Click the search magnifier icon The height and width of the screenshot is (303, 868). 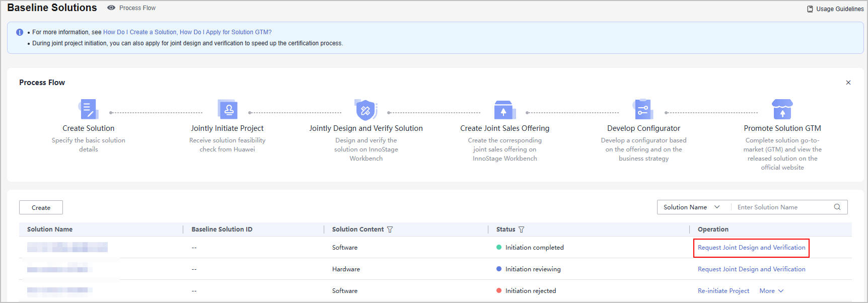pyautogui.click(x=837, y=207)
